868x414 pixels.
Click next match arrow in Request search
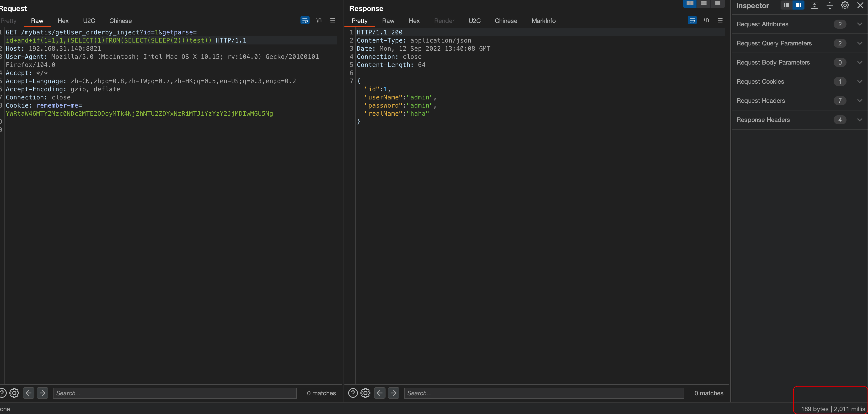click(x=43, y=393)
